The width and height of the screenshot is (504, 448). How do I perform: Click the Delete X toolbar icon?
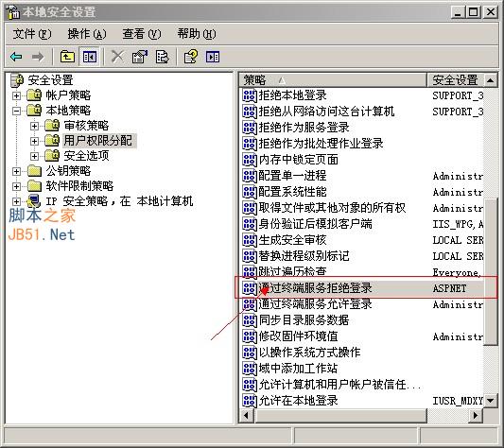pyautogui.click(x=117, y=57)
